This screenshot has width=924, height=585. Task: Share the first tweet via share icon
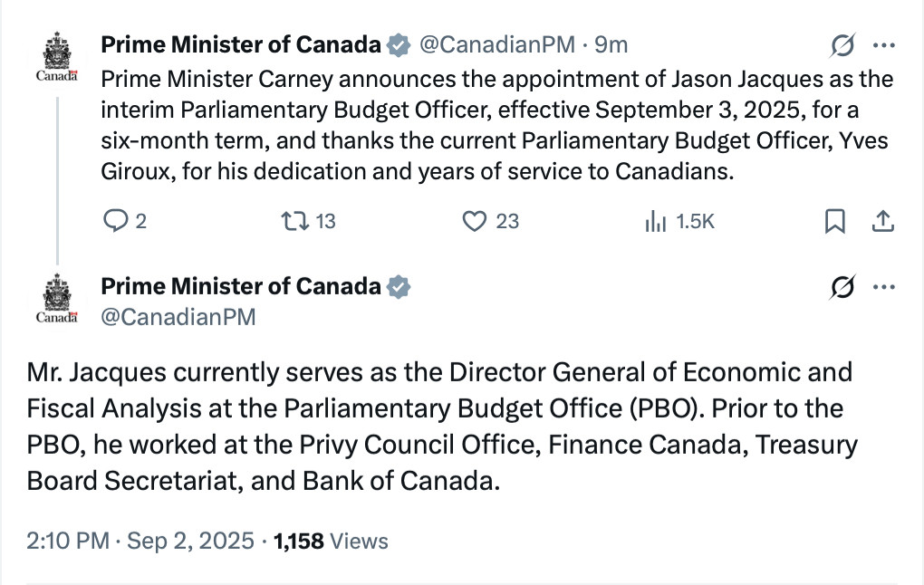882,222
